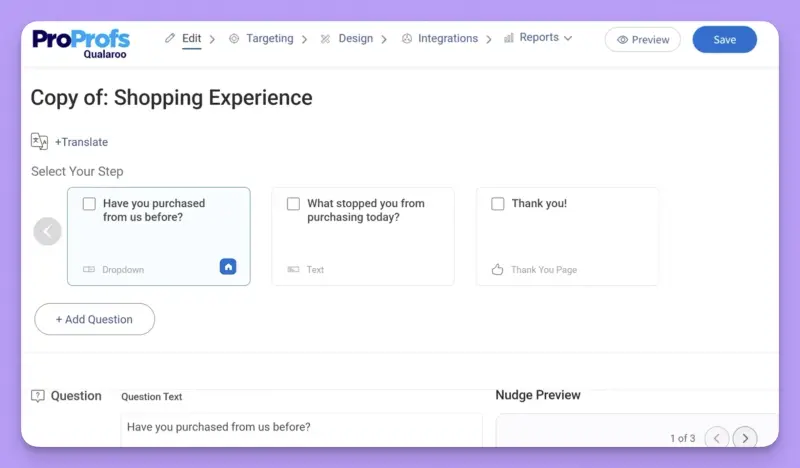Screen dimensions: 800x468
Task: Go to previous steps with gray left arrow
Action: pos(47,231)
